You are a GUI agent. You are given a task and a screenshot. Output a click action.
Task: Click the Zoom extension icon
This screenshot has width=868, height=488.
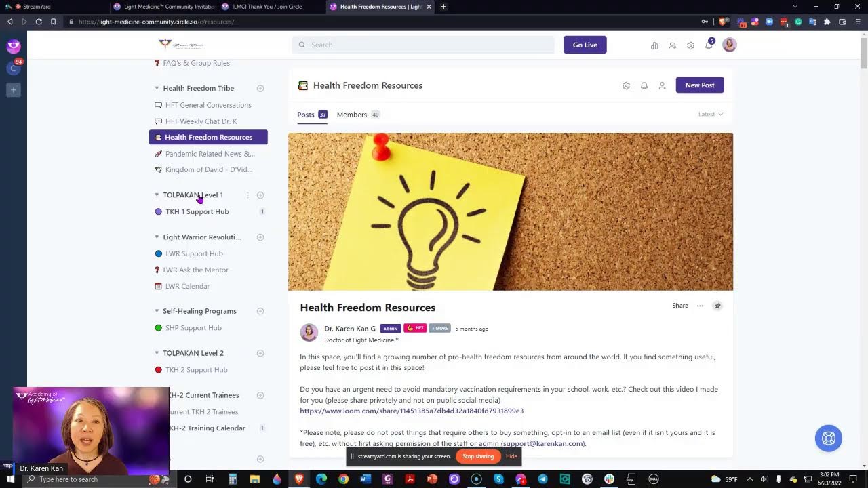pos(769,22)
